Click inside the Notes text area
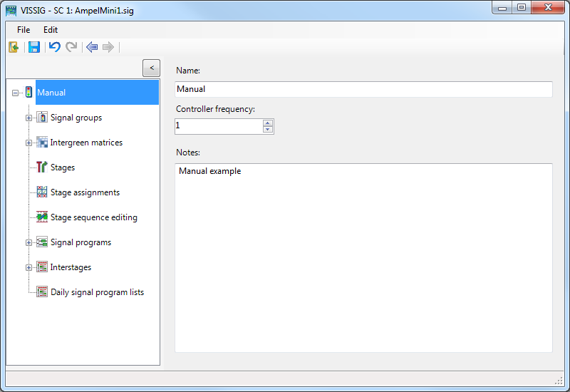 point(363,257)
